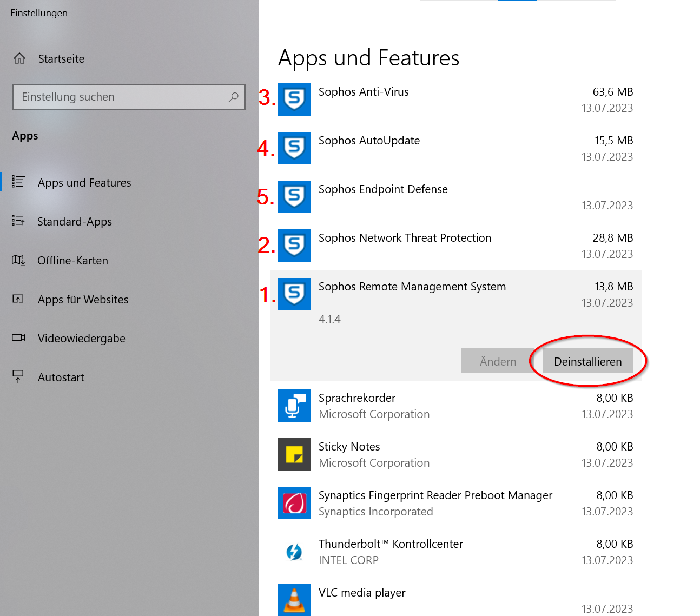Open the Apps und Features section
Viewport: 700px width, 616px height.
coord(84,182)
